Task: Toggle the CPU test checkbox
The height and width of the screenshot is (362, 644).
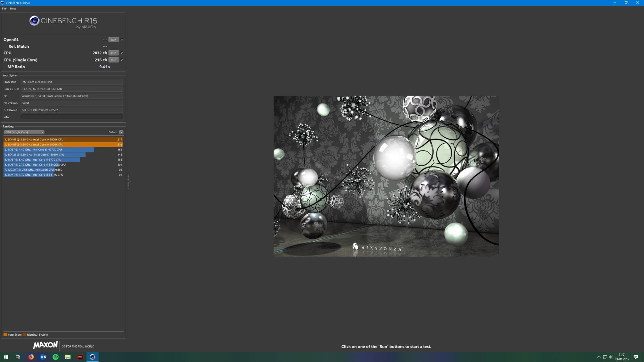Action: [122, 52]
